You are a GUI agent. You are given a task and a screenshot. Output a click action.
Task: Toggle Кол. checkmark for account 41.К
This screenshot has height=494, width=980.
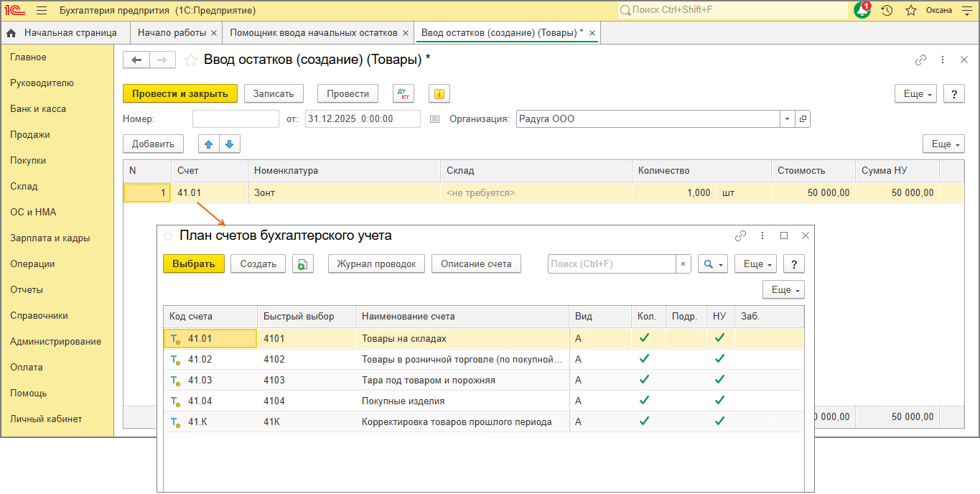click(644, 421)
